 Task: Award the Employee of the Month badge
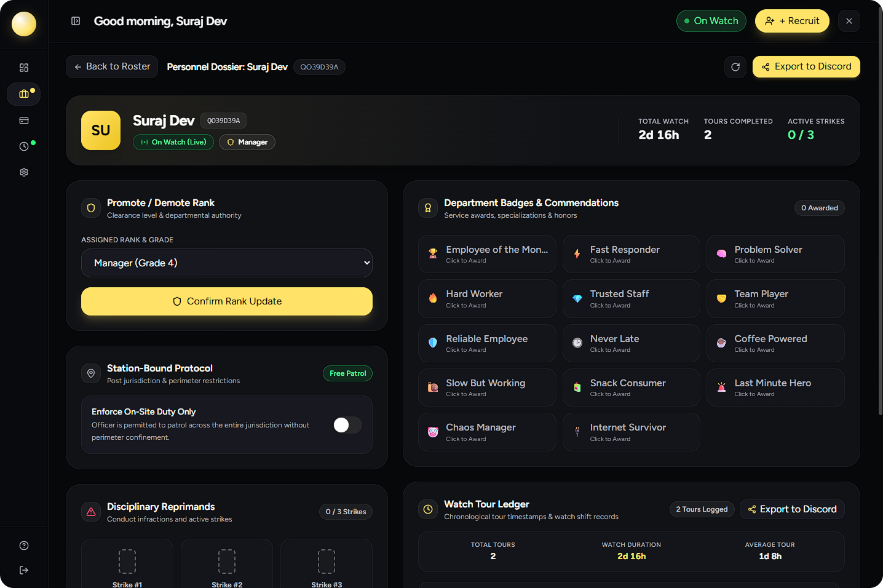(x=487, y=254)
